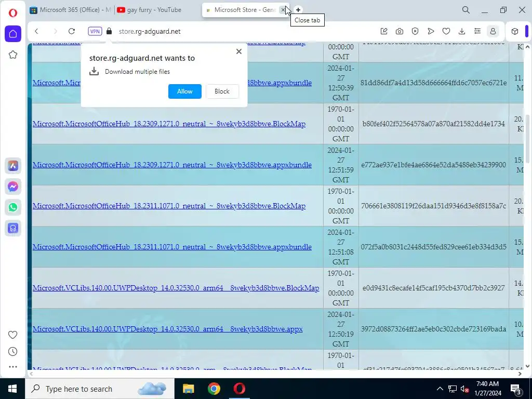The image size is (532, 399).
Task: Open File Explorer from taskbar
Action: pyautogui.click(x=188, y=389)
